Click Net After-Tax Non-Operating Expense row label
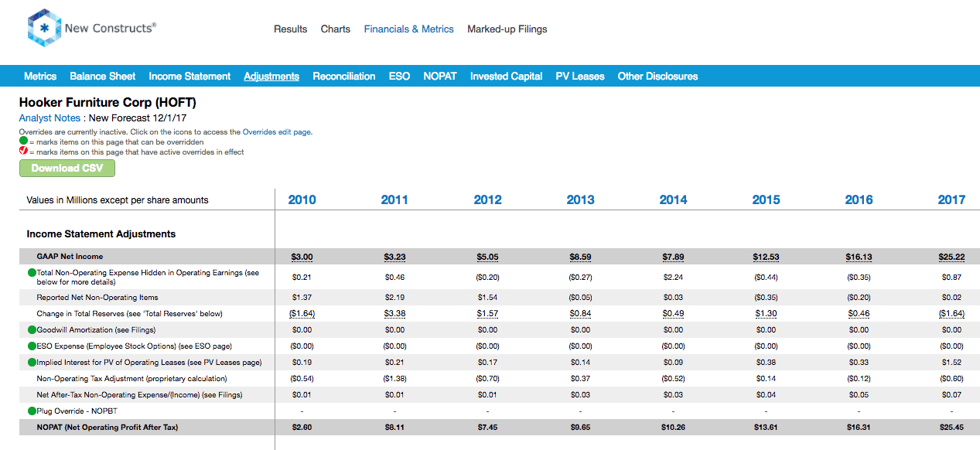Viewport: 980px width, 450px height. click(x=139, y=395)
